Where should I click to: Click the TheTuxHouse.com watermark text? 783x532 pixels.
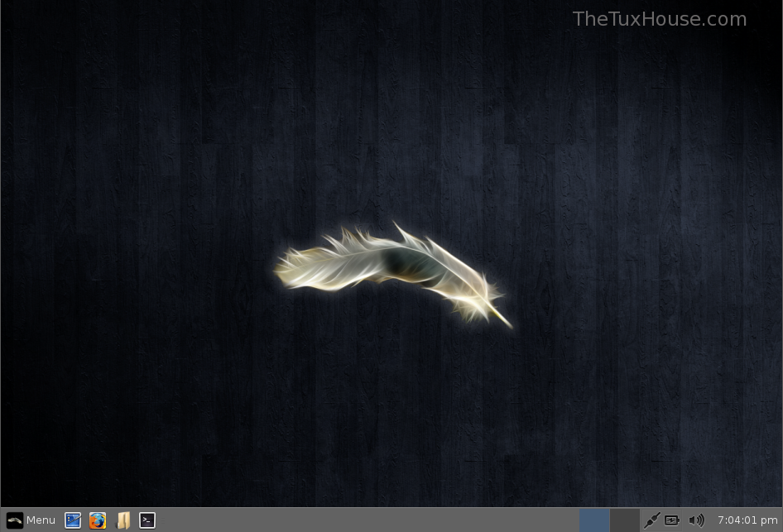pyautogui.click(x=659, y=19)
